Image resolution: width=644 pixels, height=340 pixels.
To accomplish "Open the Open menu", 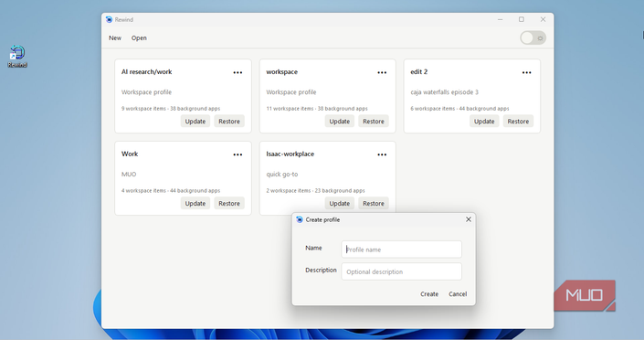I will click(x=139, y=37).
